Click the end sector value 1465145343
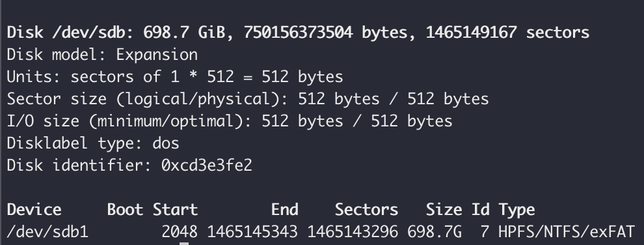The width and height of the screenshot is (644, 245). tap(252, 232)
